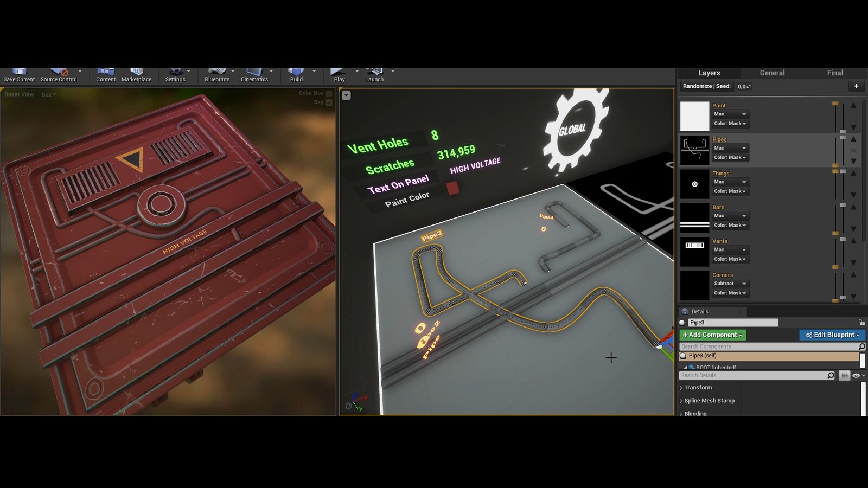This screenshot has height=488, width=868.
Task: Switch to the Final tab
Action: [834, 72]
